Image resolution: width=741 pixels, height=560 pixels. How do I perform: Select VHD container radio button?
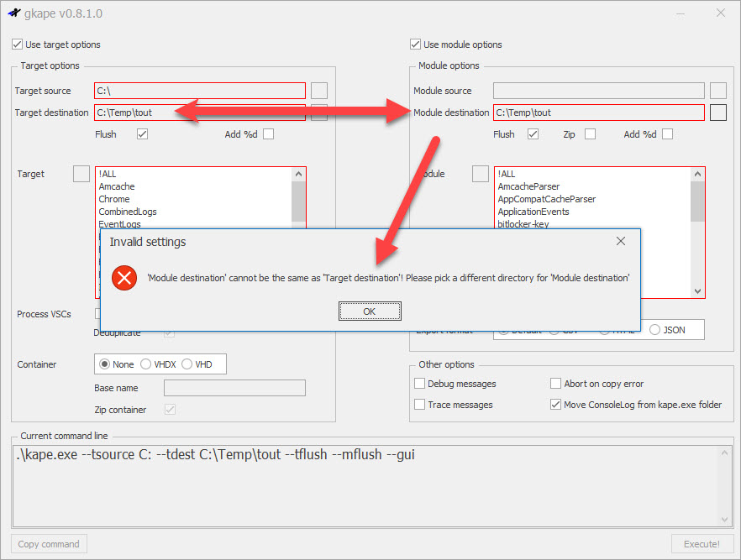[x=187, y=364]
